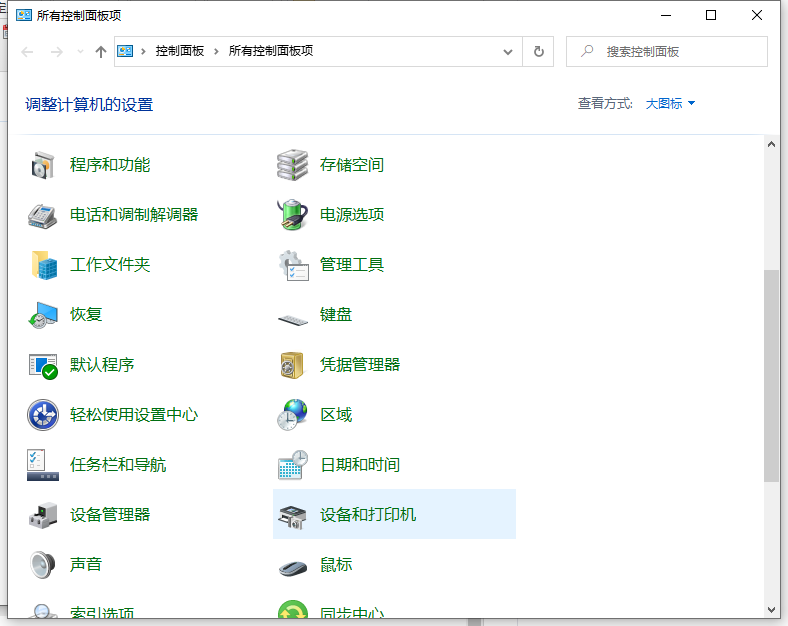The width and height of the screenshot is (788, 626).
Task: Open the 凭据管理器 link
Action: coord(360,365)
